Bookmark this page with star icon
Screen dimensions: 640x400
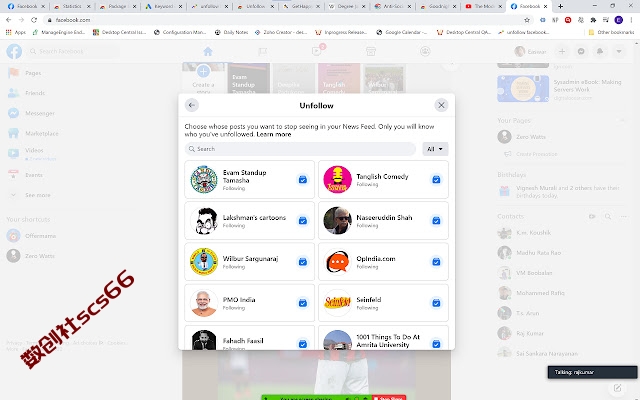pyautogui.click(x=527, y=20)
